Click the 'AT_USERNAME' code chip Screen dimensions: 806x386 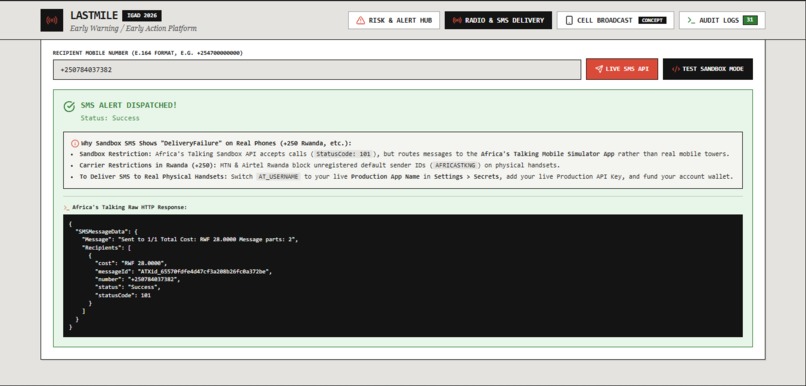278,177
